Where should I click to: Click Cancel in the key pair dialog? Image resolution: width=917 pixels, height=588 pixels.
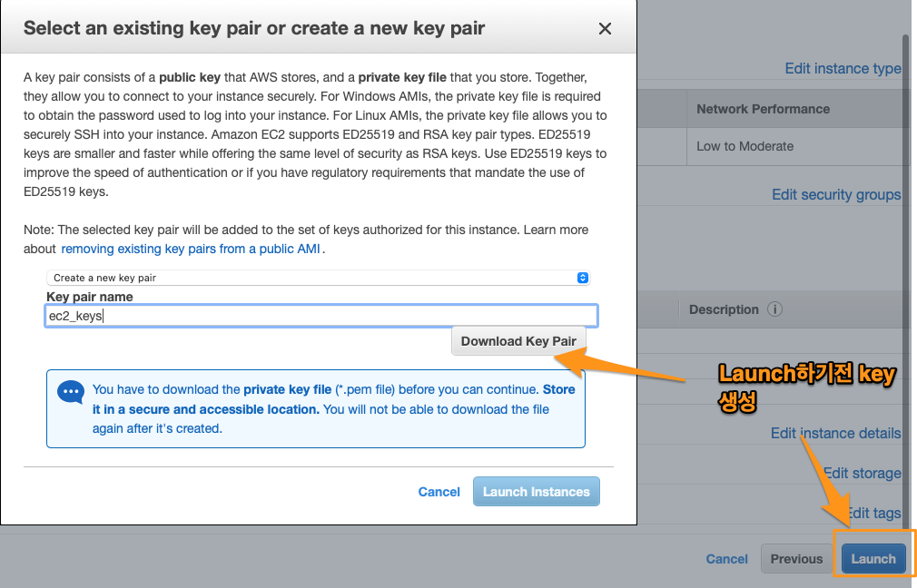(439, 492)
